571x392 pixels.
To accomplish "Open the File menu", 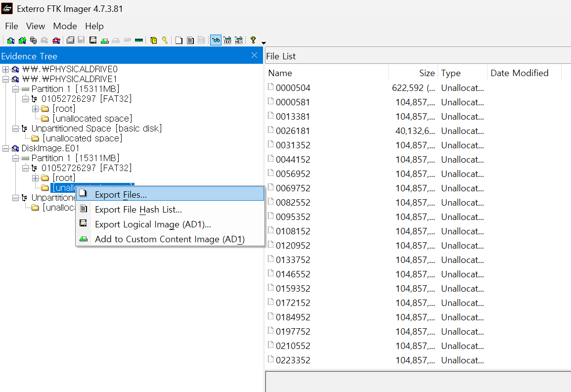I will (12, 26).
